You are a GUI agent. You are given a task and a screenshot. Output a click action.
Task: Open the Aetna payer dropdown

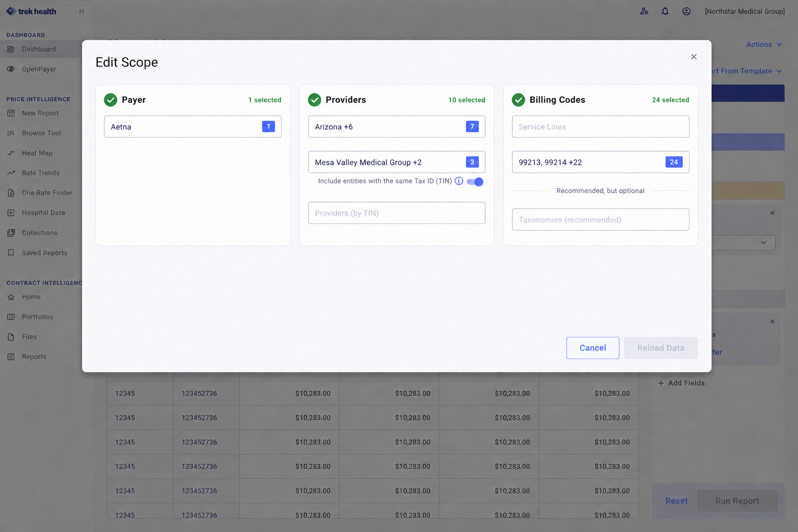[193, 126]
